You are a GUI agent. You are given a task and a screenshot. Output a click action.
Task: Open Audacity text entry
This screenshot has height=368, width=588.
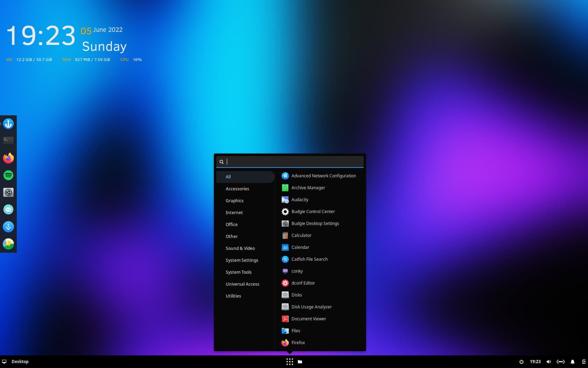click(x=300, y=200)
